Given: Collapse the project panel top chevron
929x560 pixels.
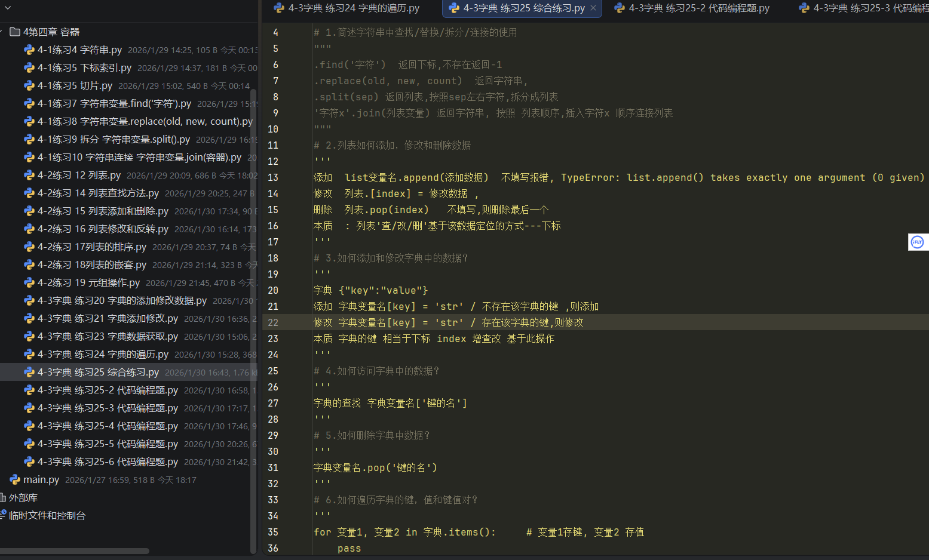Looking at the screenshot, I should tap(7, 8).
